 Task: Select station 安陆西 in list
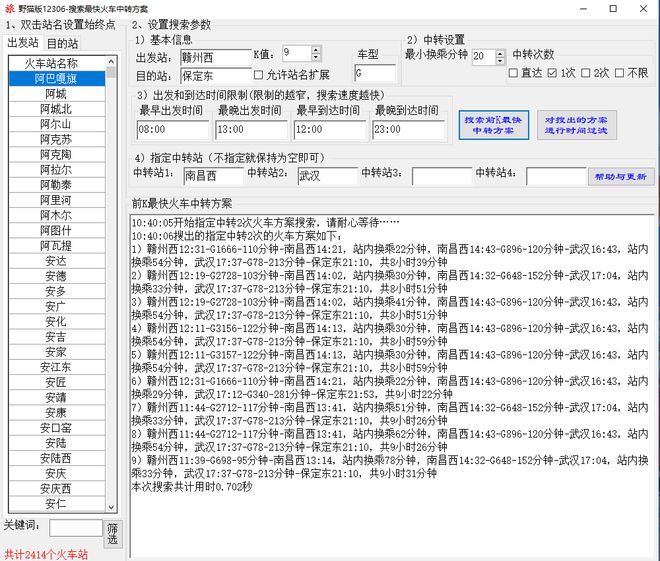57,458
